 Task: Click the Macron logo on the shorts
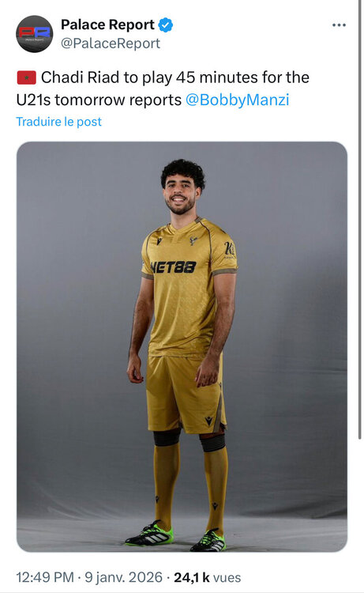coord(208,420)
